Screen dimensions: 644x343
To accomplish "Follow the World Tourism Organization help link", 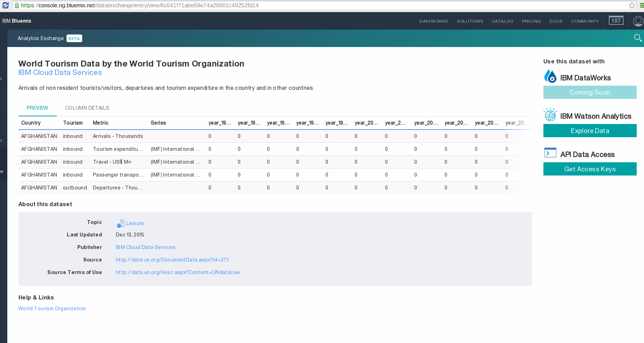I will [52, 309].
